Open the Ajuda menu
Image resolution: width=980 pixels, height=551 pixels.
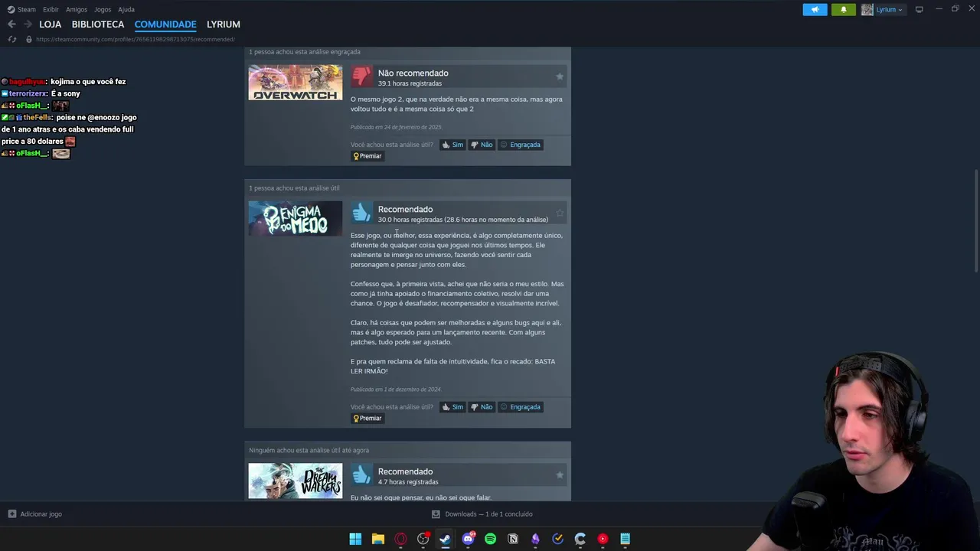point(126,9)
